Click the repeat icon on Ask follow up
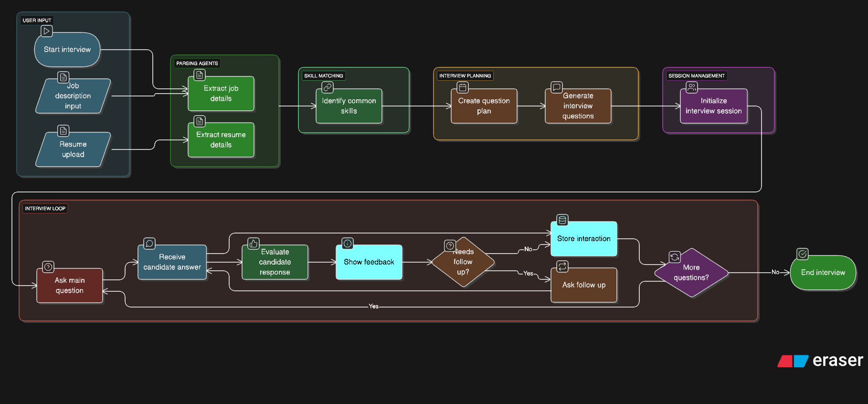Screen dimensions: 868x404 [x=562, y=266]
